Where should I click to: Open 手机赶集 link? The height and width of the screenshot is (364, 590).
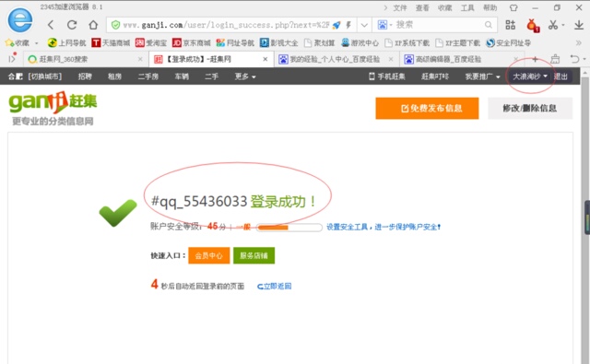[x=387, y=76]
